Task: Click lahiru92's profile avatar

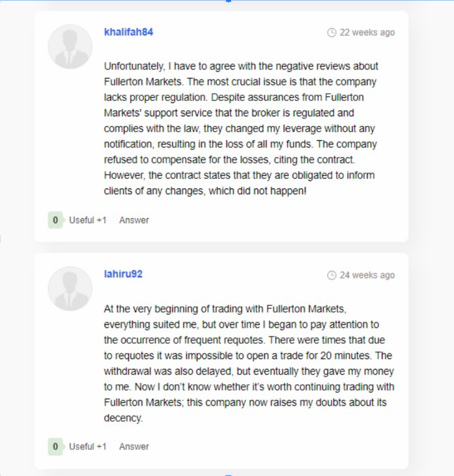Action: [x=70, y=289]
